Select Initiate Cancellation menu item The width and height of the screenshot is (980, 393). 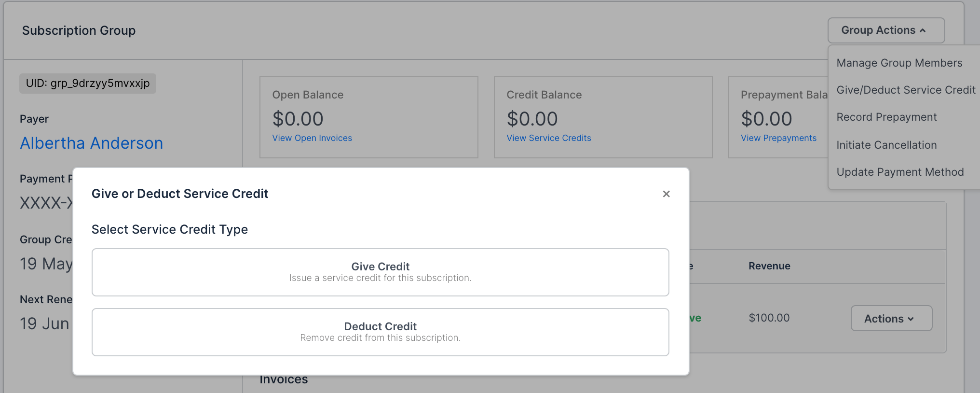tap(886, 145)
